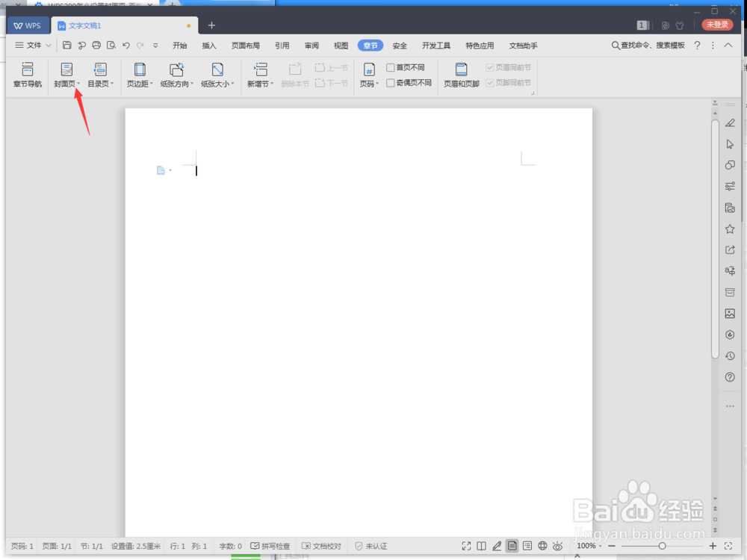The width and height of the screenshot is (747, 560).
Task: Insert a cover page via 封面页
Action: click(66, 75)
